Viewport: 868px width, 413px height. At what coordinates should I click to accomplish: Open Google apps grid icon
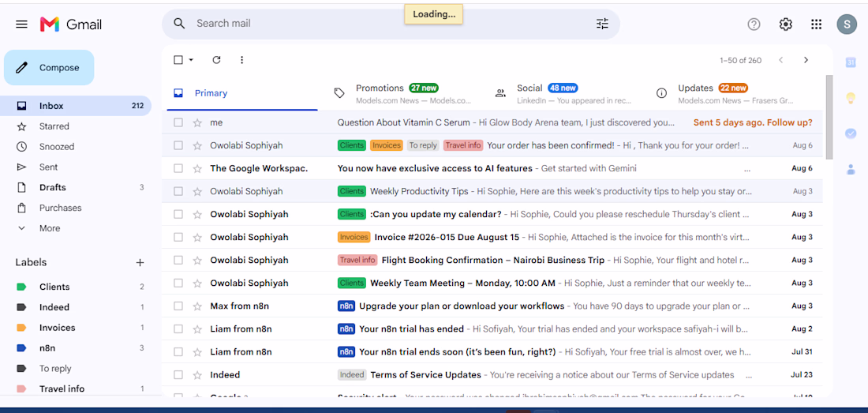pyautogui.click(x=816, y=24)
